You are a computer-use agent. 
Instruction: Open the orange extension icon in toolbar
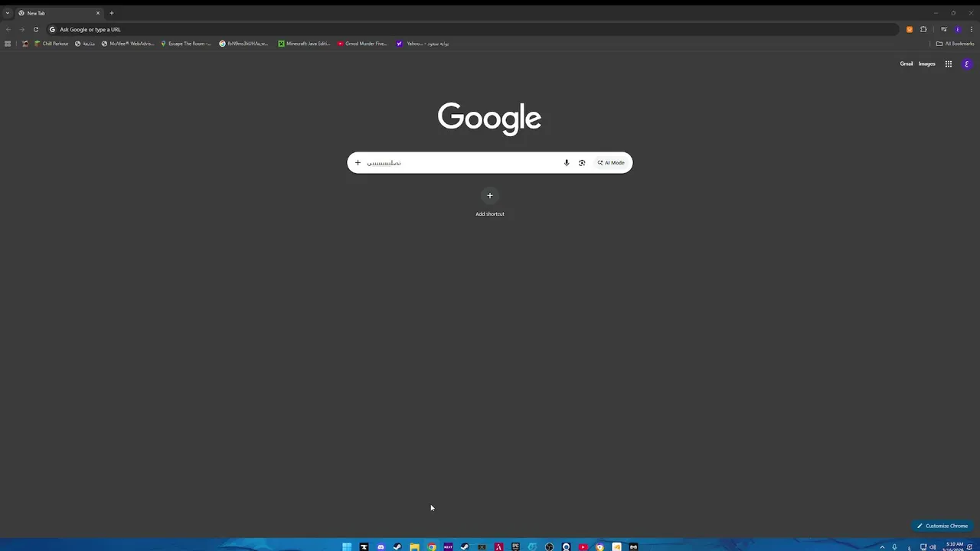(x=910, y=29)
